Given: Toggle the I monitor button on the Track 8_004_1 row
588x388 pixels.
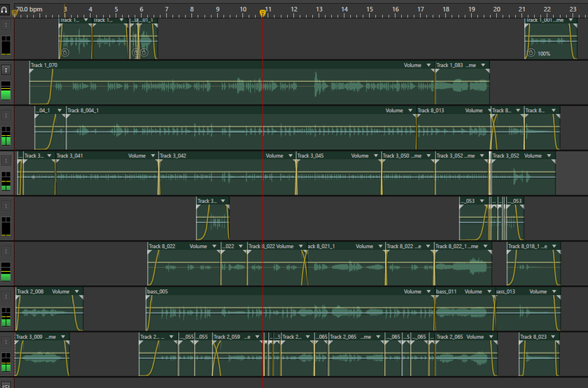Looking at the screenshot, I should (x=6, y=115).
